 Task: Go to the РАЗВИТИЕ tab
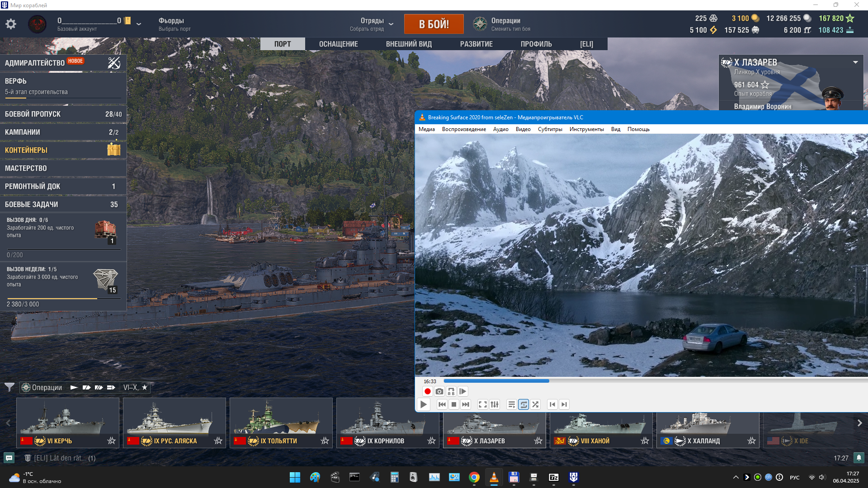coord(476,44)
